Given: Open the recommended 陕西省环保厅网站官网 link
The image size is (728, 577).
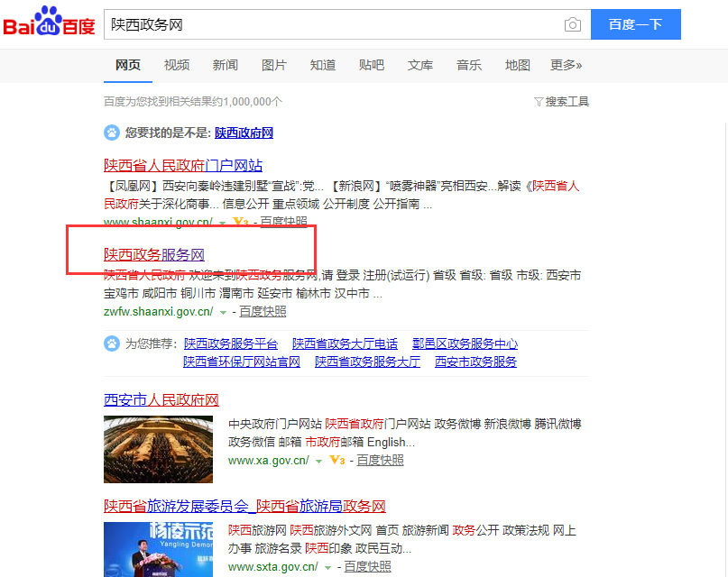Looking at the screenshot, I should click(x=241, y=362).
